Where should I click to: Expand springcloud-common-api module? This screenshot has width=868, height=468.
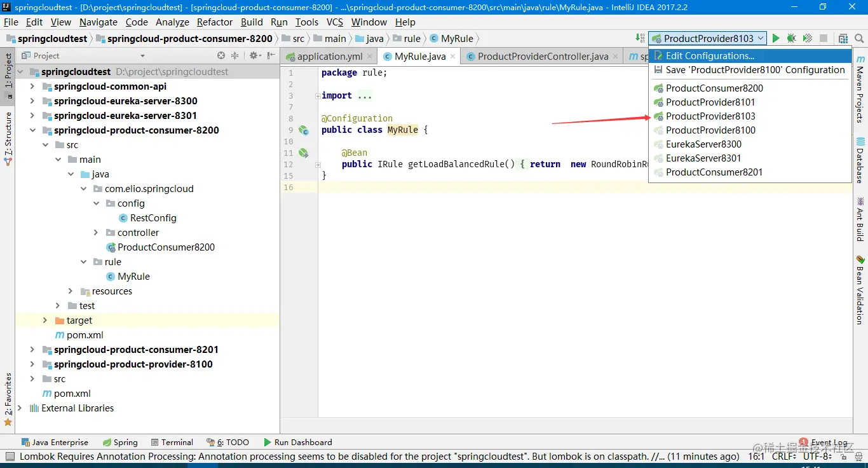(x=32, y=86)
